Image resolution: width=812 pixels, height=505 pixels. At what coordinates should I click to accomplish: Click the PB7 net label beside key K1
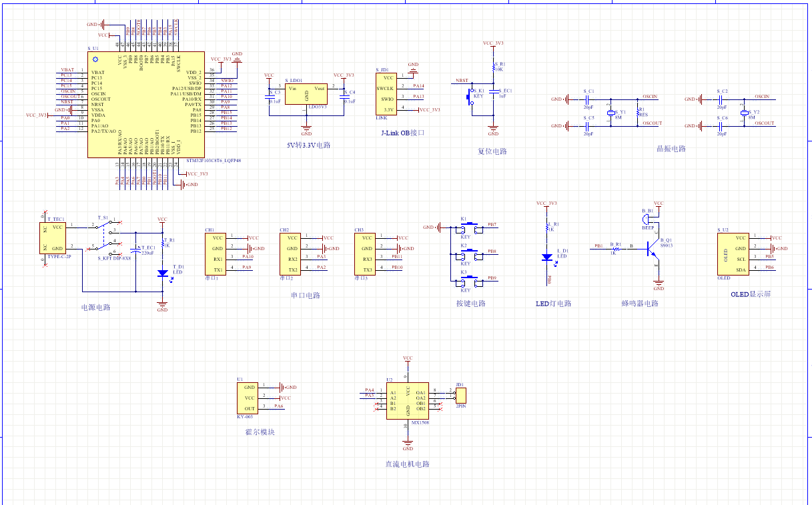[492, 224]
